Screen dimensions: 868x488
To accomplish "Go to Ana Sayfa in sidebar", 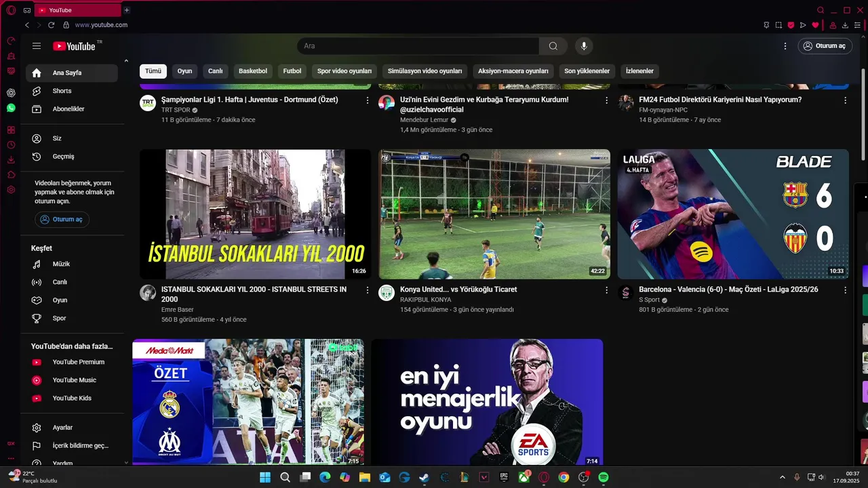I will pyautogui.click(x=72, y=73).
